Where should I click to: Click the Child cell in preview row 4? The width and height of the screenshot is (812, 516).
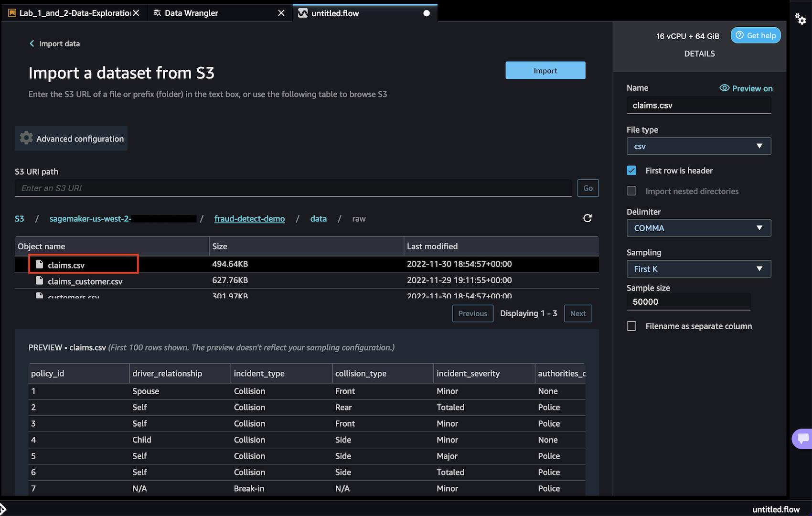pyautogui.click(x=142, y=440)
